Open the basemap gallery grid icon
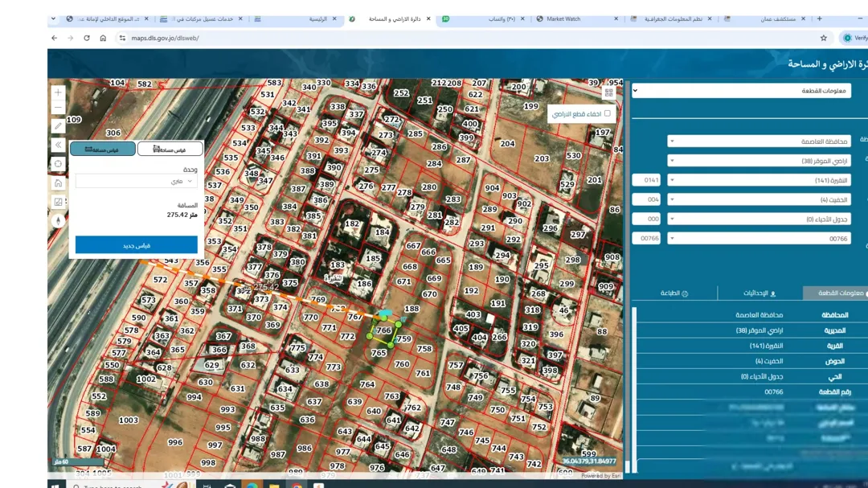The height and width of the screenshot is (488, 868). point(609,93)
